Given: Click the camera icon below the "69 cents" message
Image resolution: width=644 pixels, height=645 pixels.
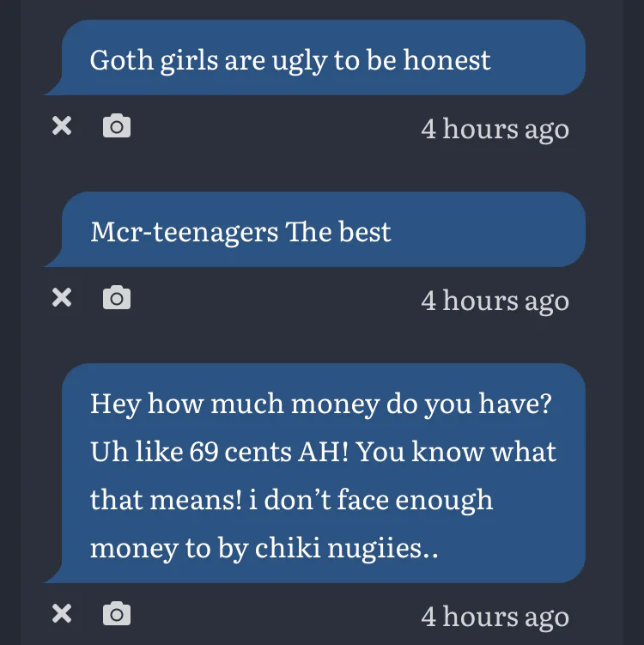Looking at the screenshot, I should pyautogui.click(x=116, y=614).
